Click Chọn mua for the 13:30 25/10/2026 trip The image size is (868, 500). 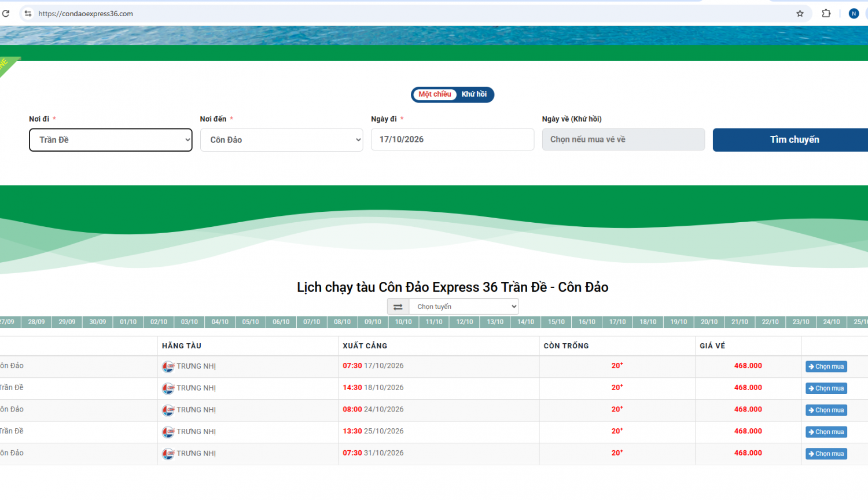(x=826, y=432)
